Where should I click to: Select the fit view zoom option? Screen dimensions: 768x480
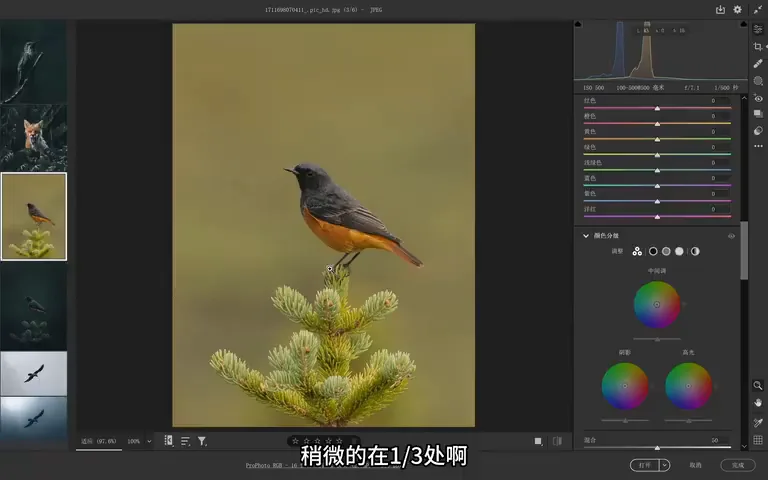(99, 441)
